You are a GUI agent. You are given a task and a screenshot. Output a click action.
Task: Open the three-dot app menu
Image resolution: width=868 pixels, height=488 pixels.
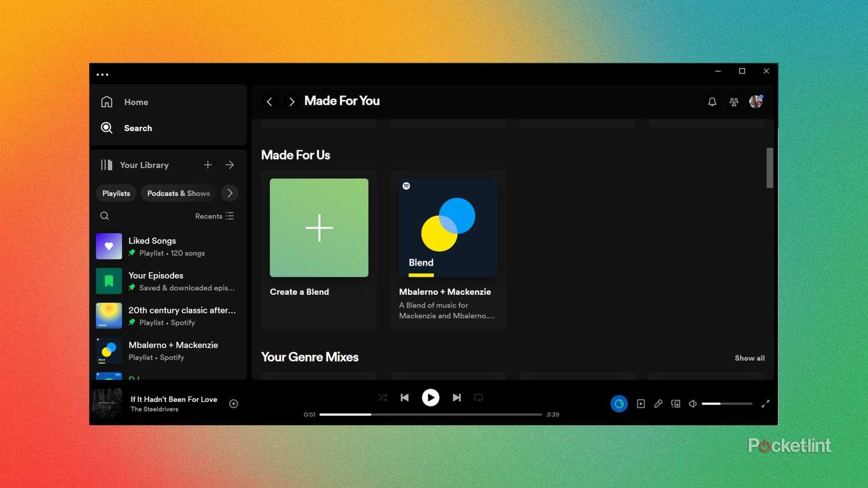(x=102, y=75)
